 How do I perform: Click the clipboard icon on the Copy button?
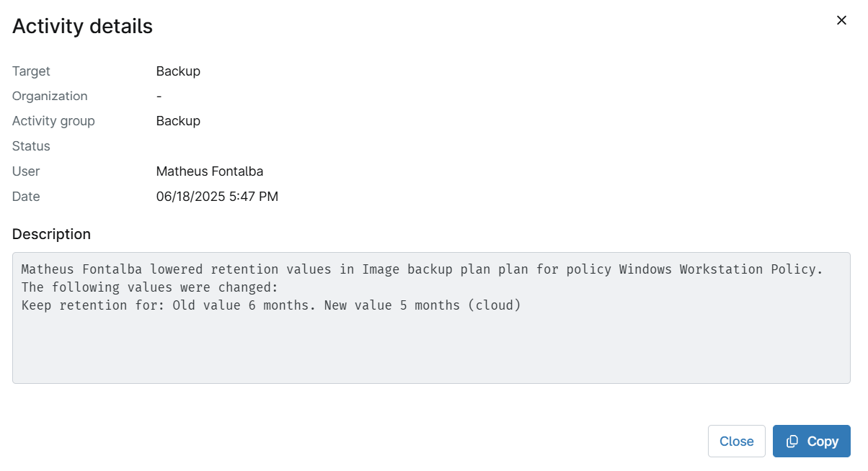(793, 441)
